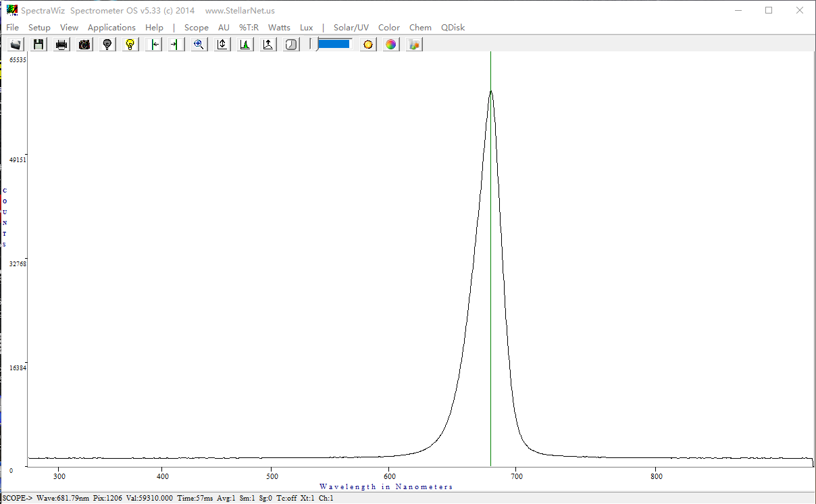Take a snapshot with the camera icon
Screen dimensions: 816x504
tap(84, 45)
